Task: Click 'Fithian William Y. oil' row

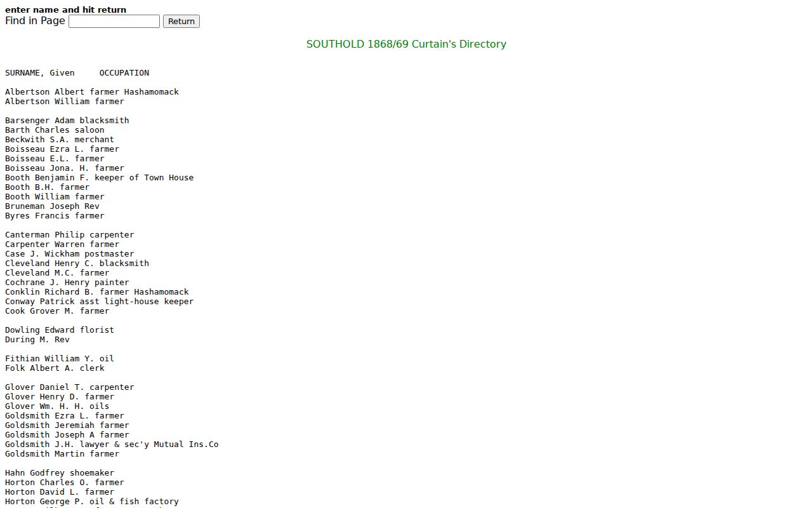Action: [x=60, y=359]
